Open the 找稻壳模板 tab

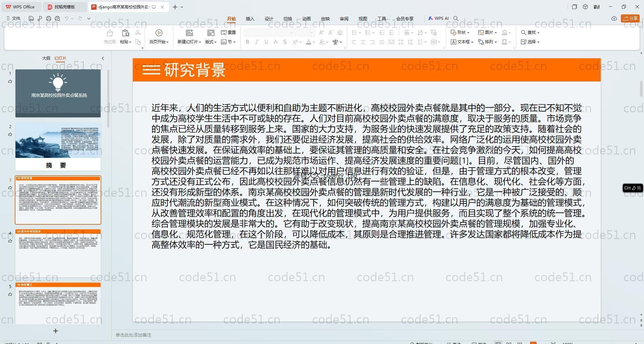tap(65, 7)
